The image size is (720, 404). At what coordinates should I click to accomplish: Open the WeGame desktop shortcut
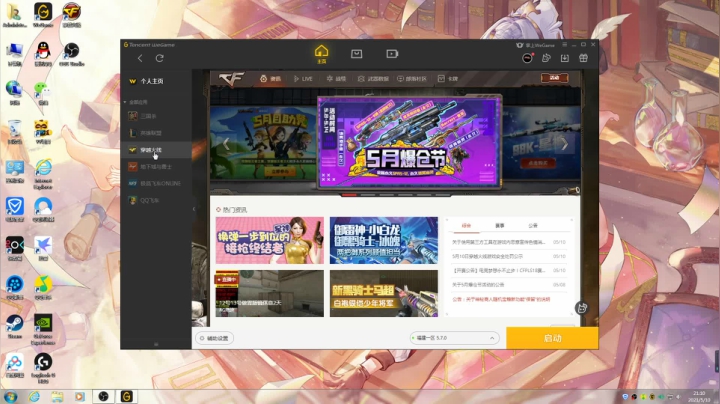43,15
